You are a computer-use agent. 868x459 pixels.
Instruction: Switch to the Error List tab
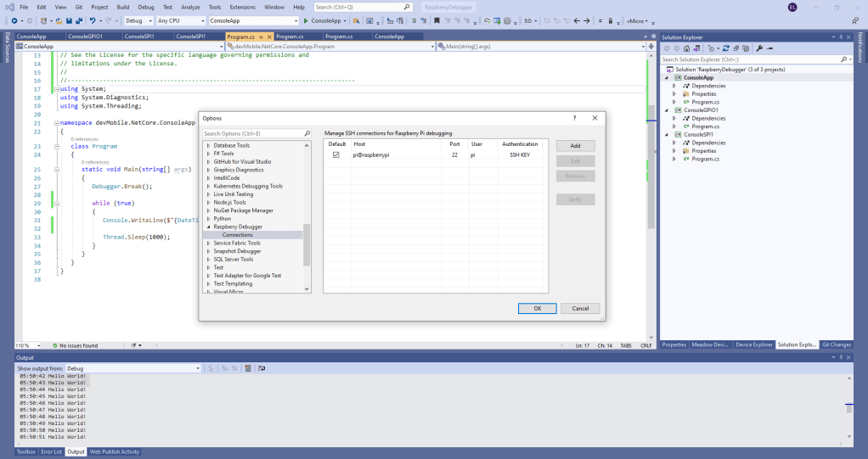pyautogui.click(x=52, y=451)
